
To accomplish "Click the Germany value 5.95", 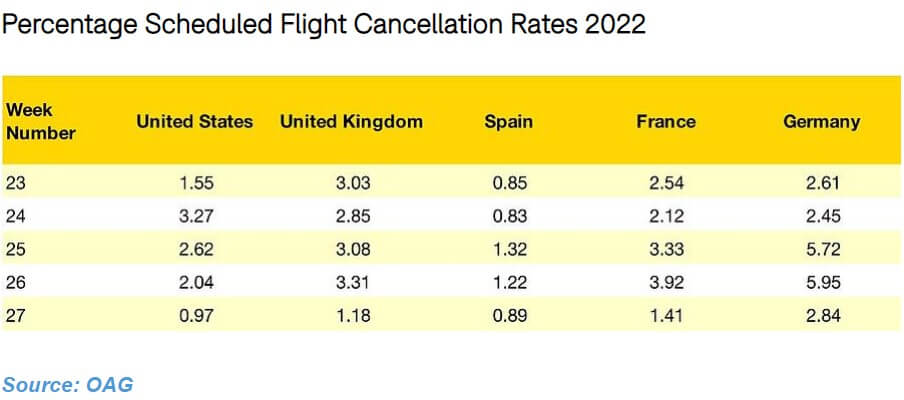I will (x=821, y=283).
